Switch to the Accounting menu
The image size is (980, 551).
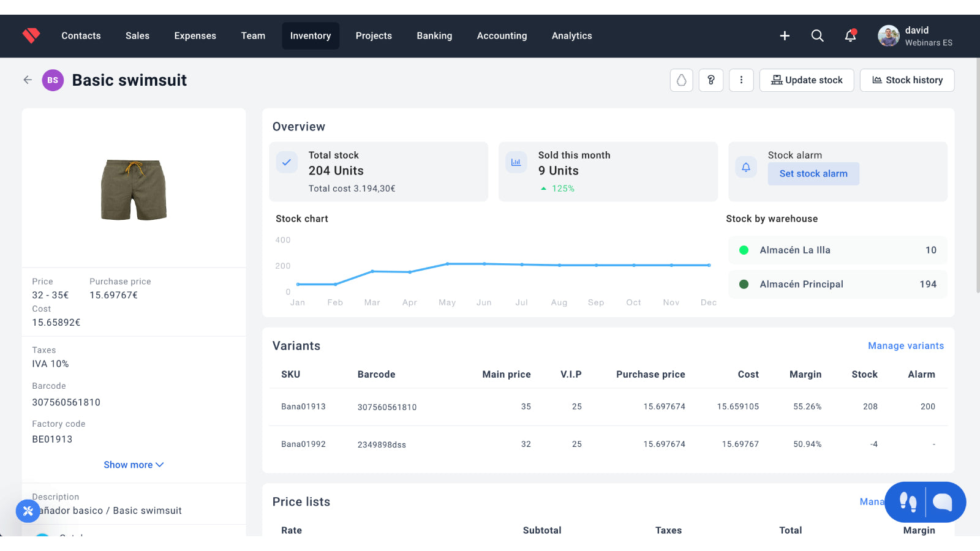coord(502,36)
